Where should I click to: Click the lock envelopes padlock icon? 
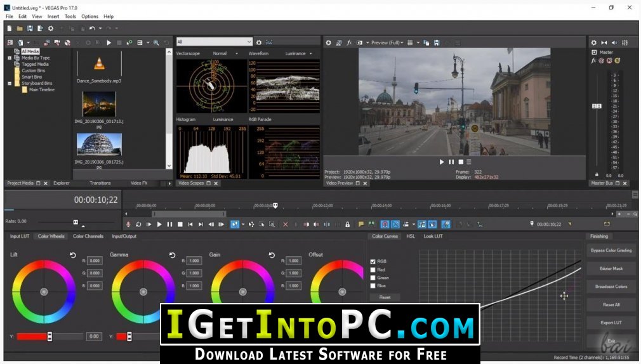click(x=347, y=224)
